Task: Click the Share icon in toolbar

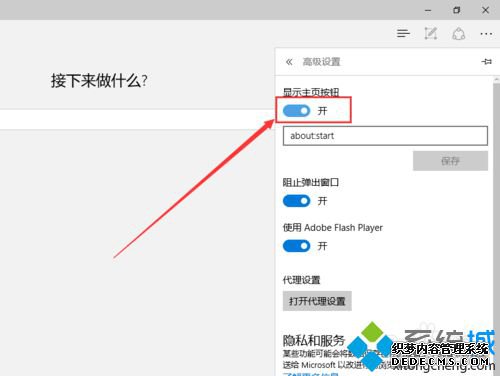Action: click(x=459, y=34)
